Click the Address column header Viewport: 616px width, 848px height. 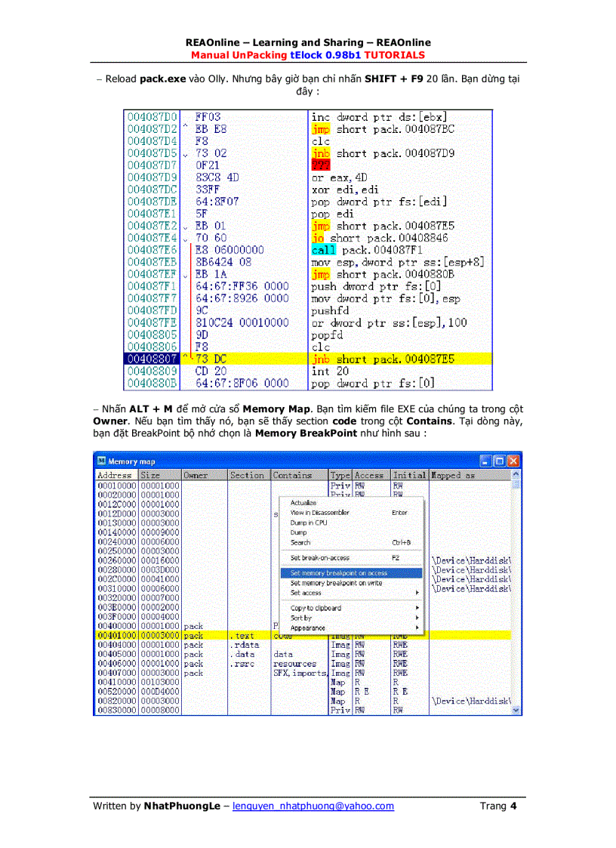click(113, 475)
